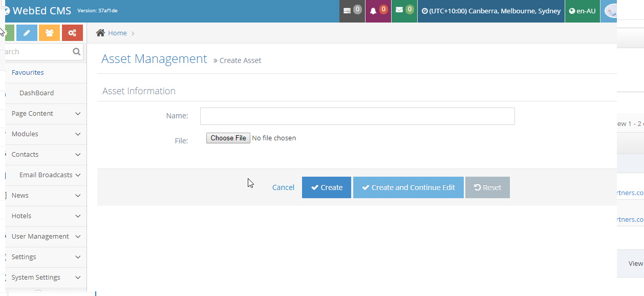
Task: Click Choose File to upload an asset
Action: click(x=228, y=138)
